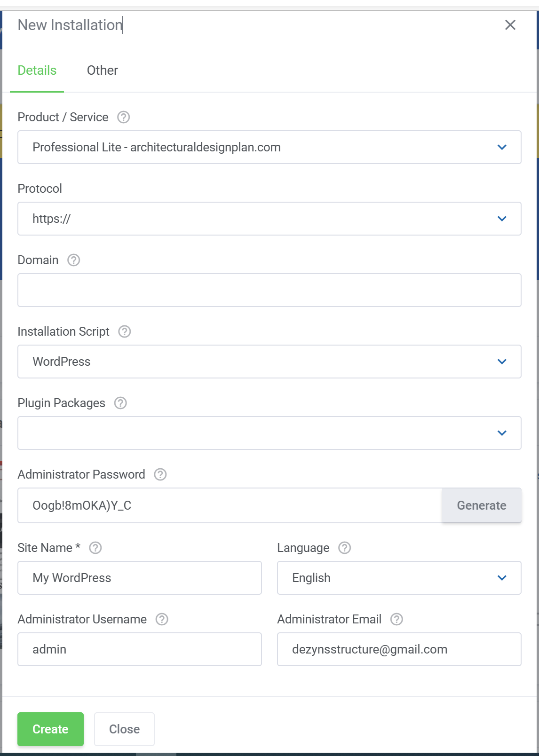Click the Administrator Password text field
This screenshot has height=756, width=539.
pos(230,505)
